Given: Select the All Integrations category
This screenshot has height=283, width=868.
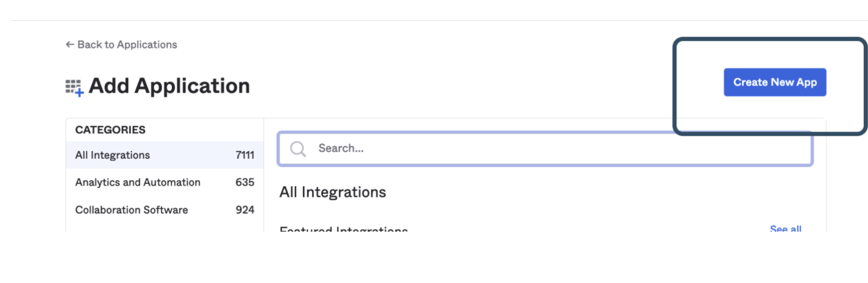Looking at the screenshot, I should click(112, 155).
